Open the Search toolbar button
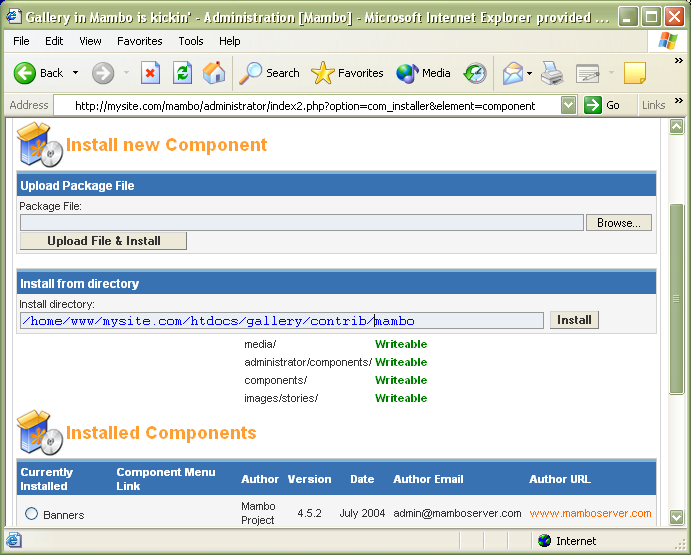691x555 pixels. 269,73
